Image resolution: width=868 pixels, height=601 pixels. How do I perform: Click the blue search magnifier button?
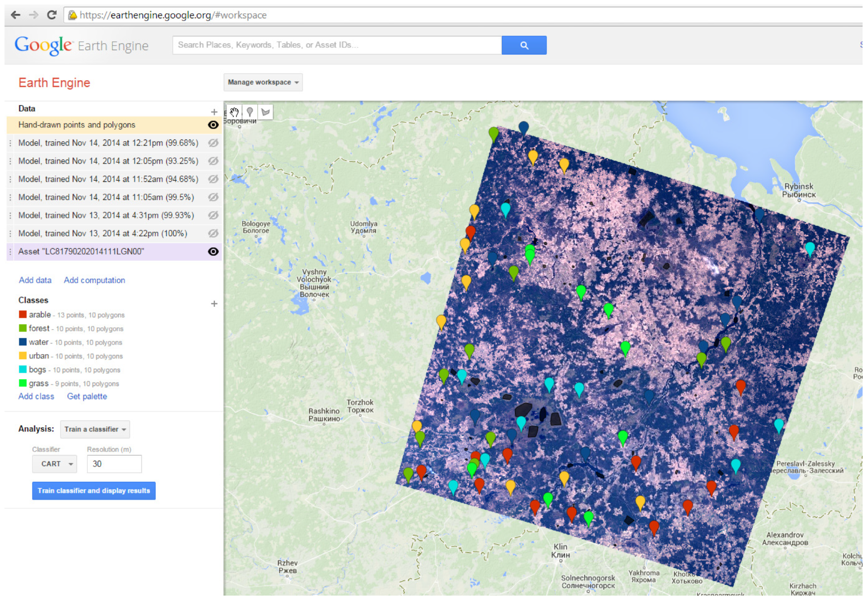523,45
